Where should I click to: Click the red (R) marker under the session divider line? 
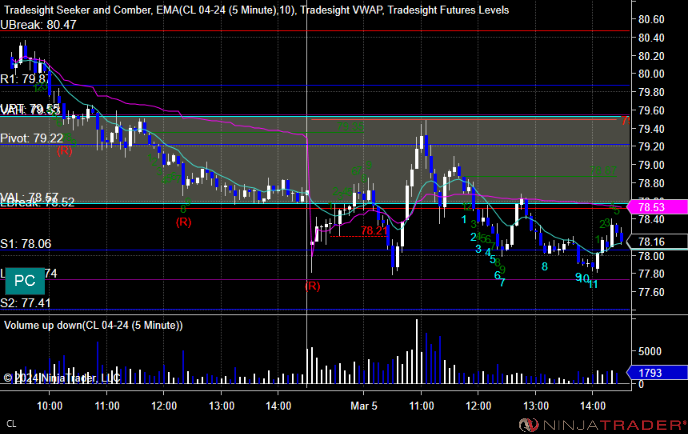[312, 287]
